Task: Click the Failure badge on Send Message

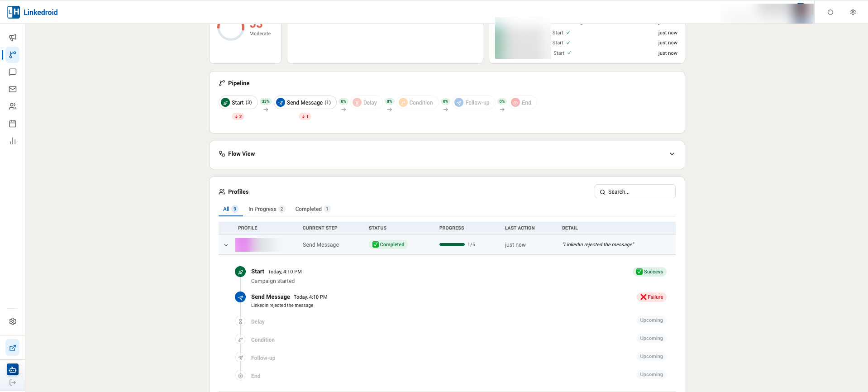Action: coord(652,297)
